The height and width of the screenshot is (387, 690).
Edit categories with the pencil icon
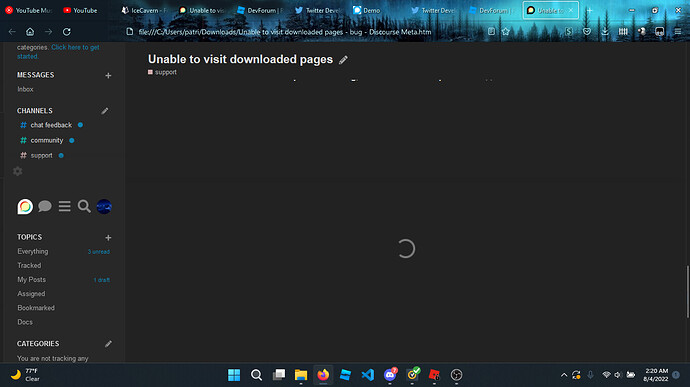coord(108,344)
